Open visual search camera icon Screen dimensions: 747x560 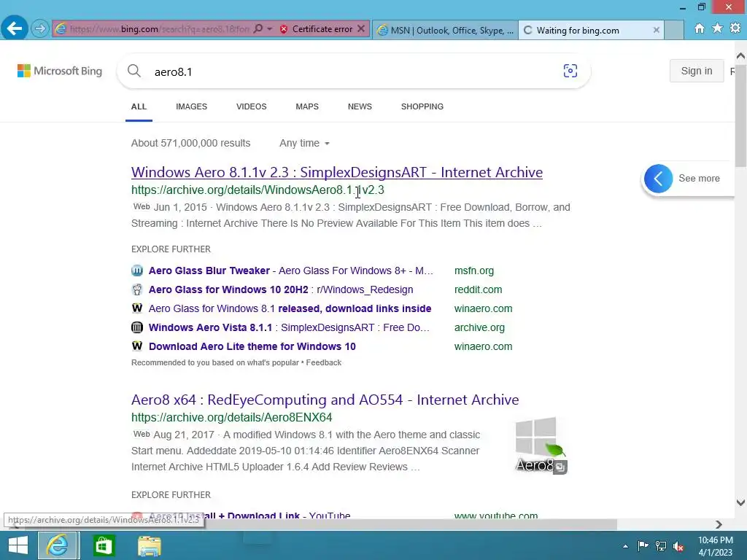pyautogui.click(x=570, y=71)
